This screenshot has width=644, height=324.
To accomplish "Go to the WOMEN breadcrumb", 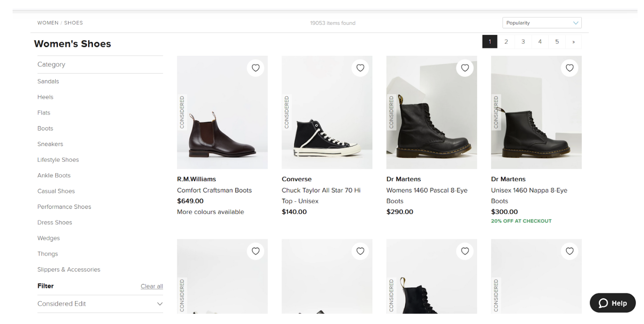I will coord(48,22).
